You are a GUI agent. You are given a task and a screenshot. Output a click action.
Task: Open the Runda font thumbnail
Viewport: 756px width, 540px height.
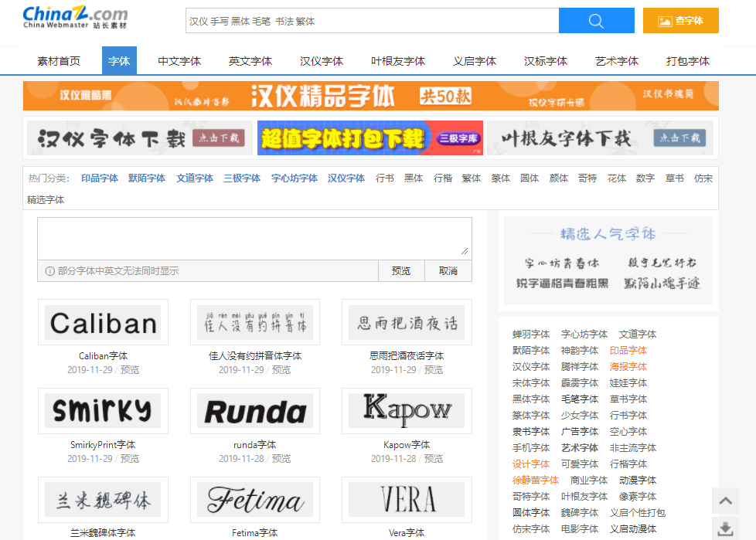255,411
